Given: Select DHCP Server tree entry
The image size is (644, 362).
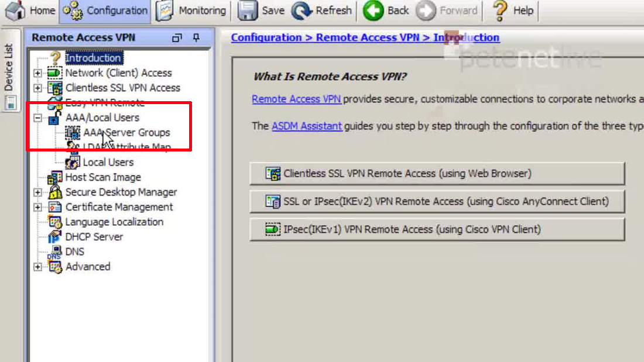Looking at the screenshot, I should click(x=94, y=237).
